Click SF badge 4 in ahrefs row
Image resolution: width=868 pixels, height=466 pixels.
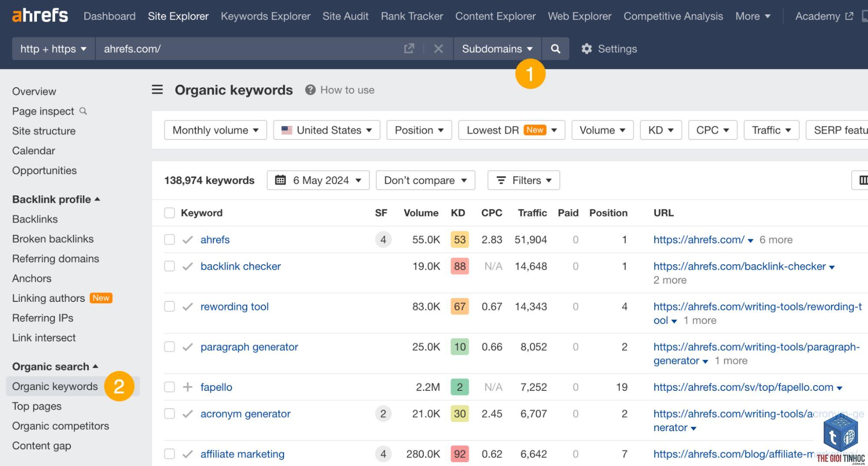(383, 240)
